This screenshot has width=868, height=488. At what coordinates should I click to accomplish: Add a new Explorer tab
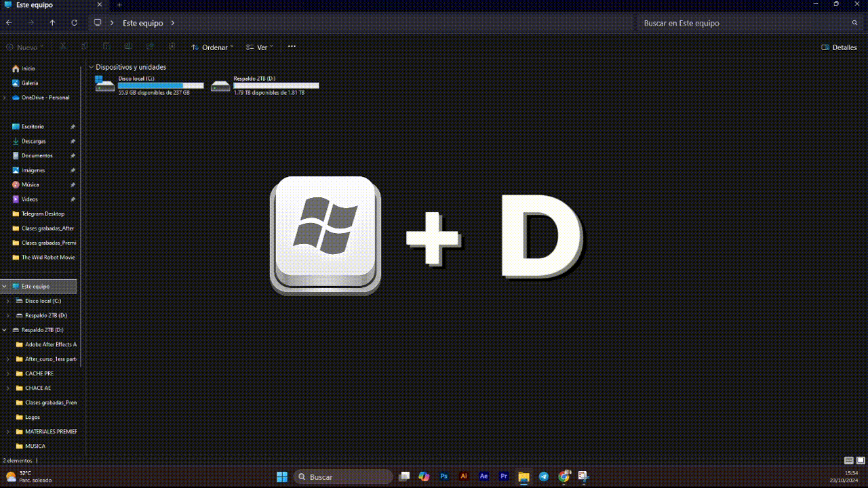[119, 5]
